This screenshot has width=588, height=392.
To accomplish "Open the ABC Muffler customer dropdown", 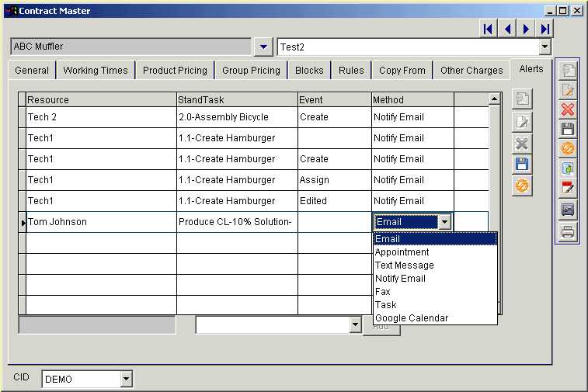I will tap(264, 47).
